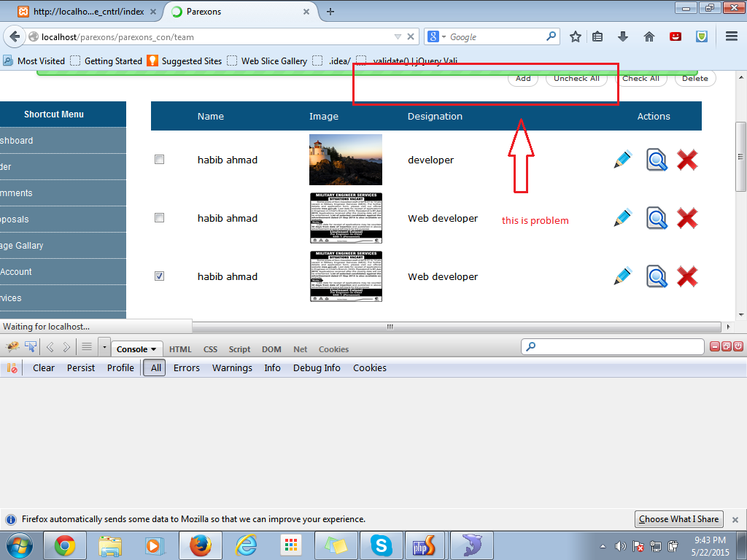
Task: Click the Uncheck All button
Action: click(x=576, y=79)
